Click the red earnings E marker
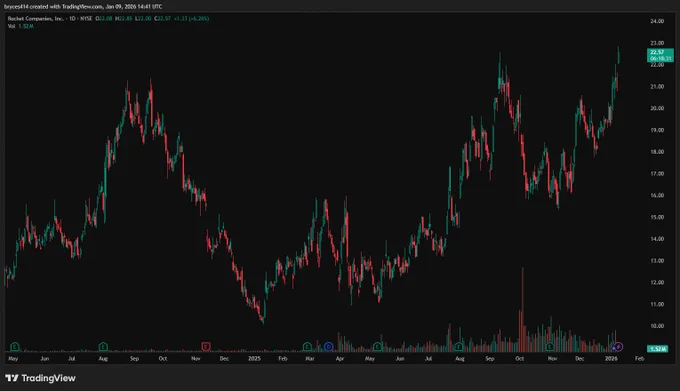 [206, 346]
